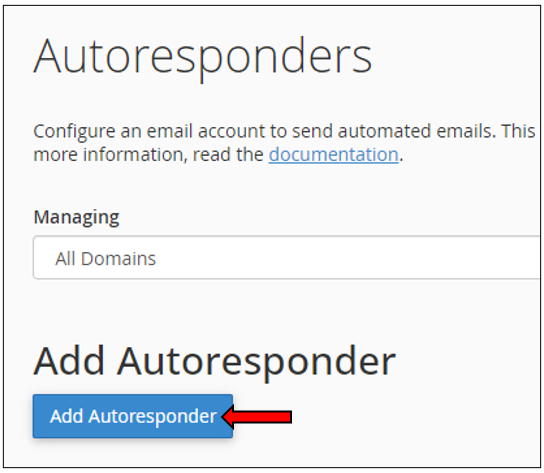This screenshot has height=473, width=544.
Task: Select the Autoresponders page title
Action: tap(203, 57)
